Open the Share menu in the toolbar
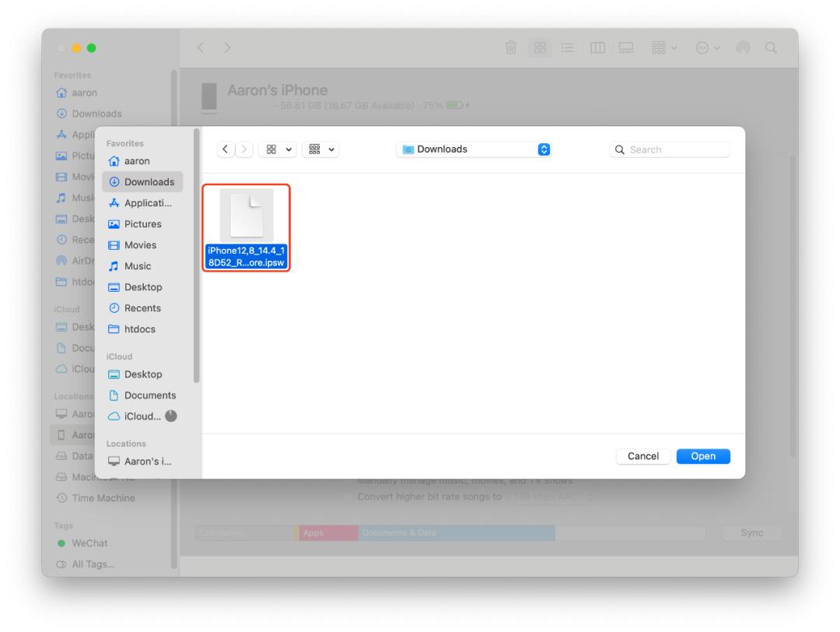 click(742, 47)
